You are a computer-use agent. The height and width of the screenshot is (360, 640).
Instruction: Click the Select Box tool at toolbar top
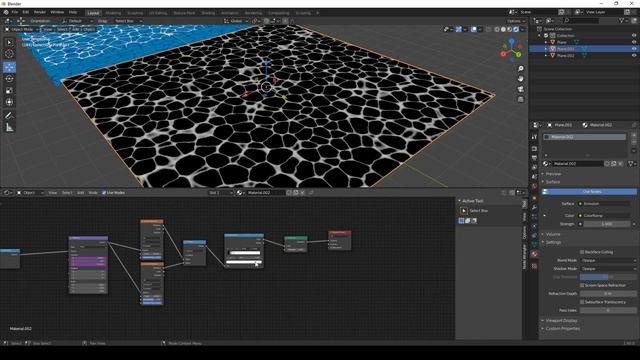point(9,42)
